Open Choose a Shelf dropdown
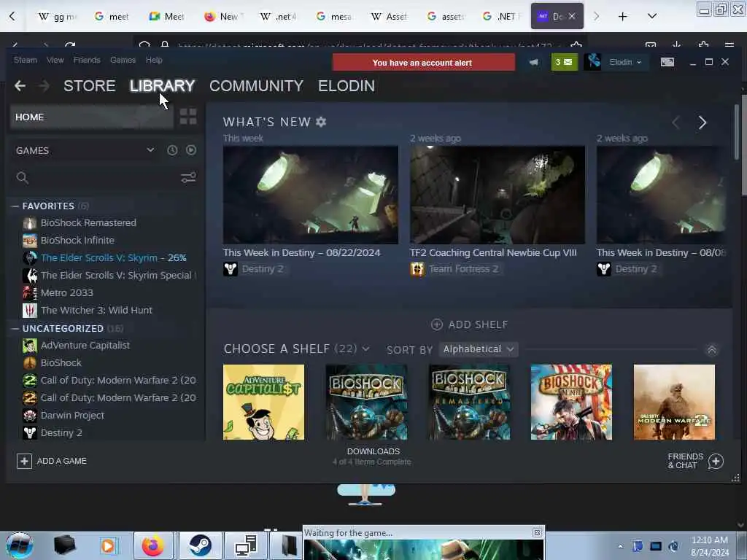The width and height of the screenshot is (747, 560). pos(365,349)
